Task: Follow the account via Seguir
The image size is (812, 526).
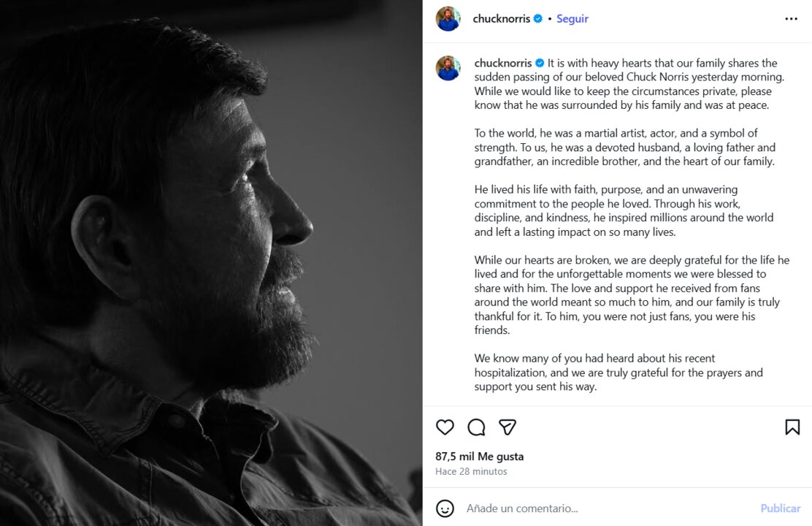Action: click(572, 19)
